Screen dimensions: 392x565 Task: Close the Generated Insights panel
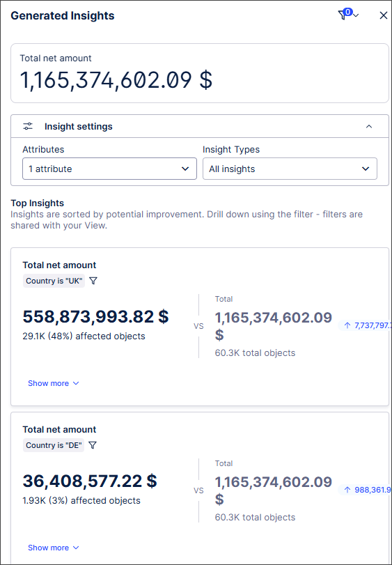pos(384,15)
